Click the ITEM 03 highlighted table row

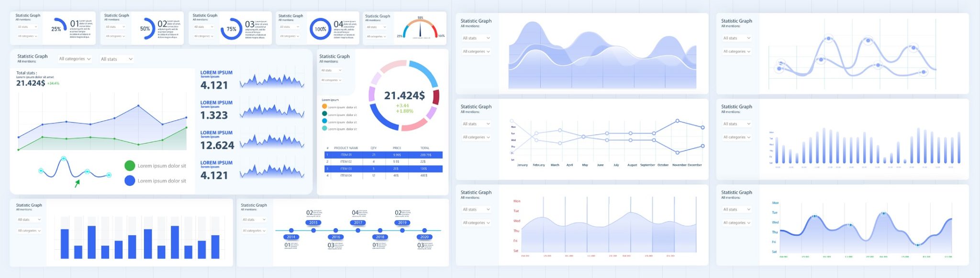383,169
